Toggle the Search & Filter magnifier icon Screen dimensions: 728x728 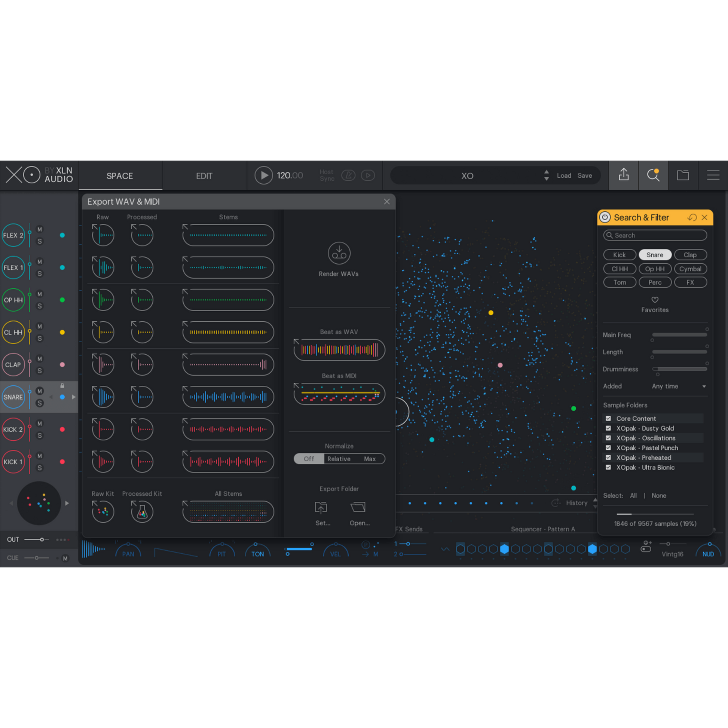pyautogui.click(x=653, y=175)
